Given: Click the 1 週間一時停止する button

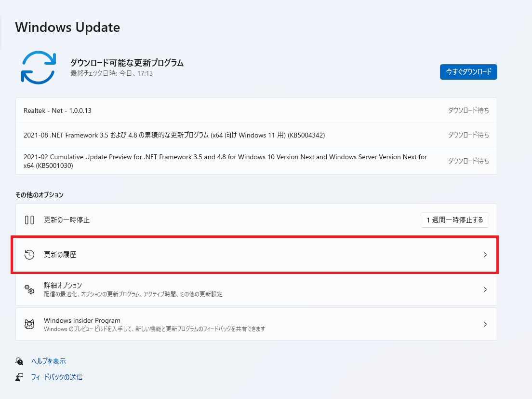Looking at the screenshot, I should pyautogui.click(x=454, y=220).
